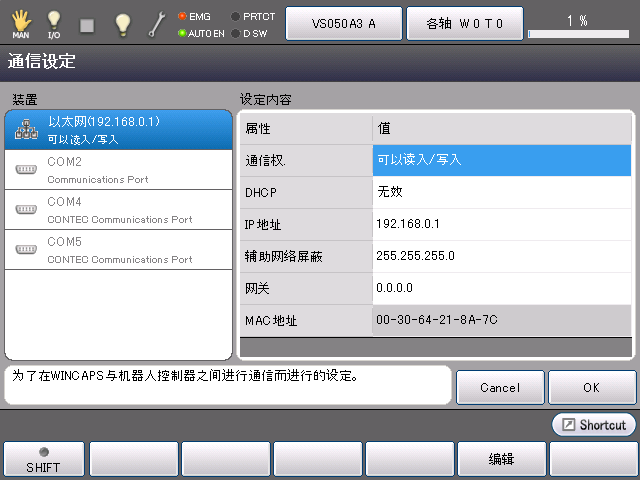
Task: Select the 可以读入/写入 value cell
Action: tap(502, 160)
